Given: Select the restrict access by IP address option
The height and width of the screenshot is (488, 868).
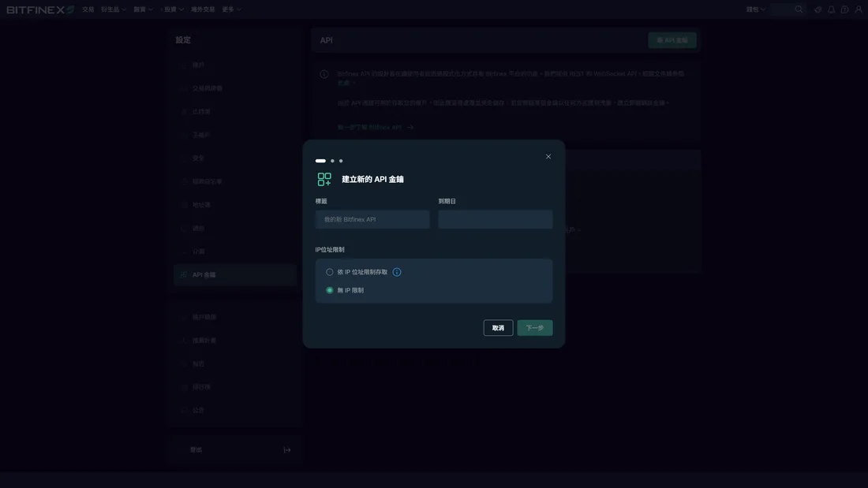Looking at the screenshot, I should pos(329,272).
